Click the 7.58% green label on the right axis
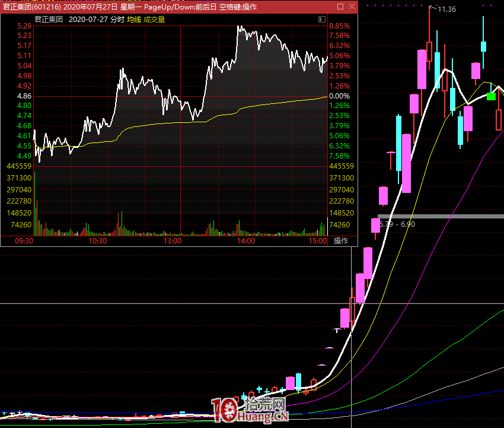 (339, 156)
